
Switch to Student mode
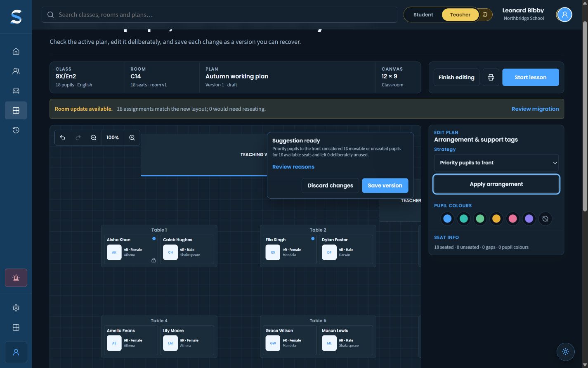pyautogui.click(x=423, y=14)
